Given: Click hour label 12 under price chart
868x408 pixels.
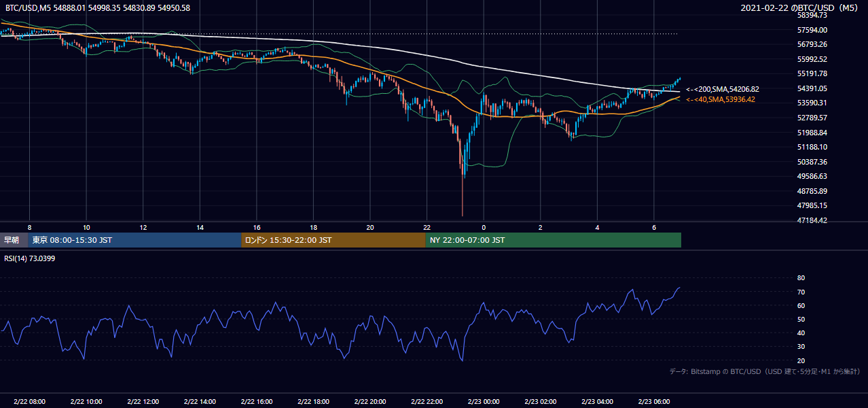Looking at the screenshot, I should point(143,227).
